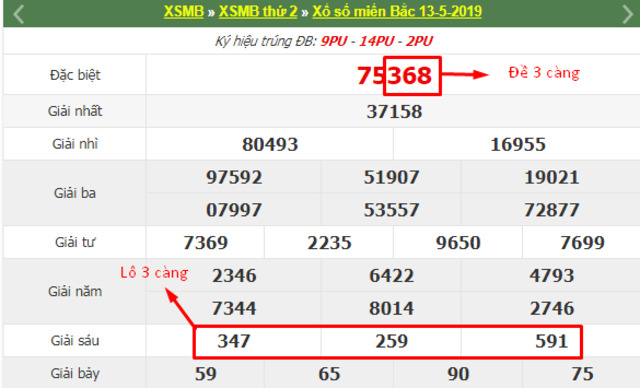Open the XSMB thứ 2 link
The image size is (640, 388).
click(x=258, y=11)
